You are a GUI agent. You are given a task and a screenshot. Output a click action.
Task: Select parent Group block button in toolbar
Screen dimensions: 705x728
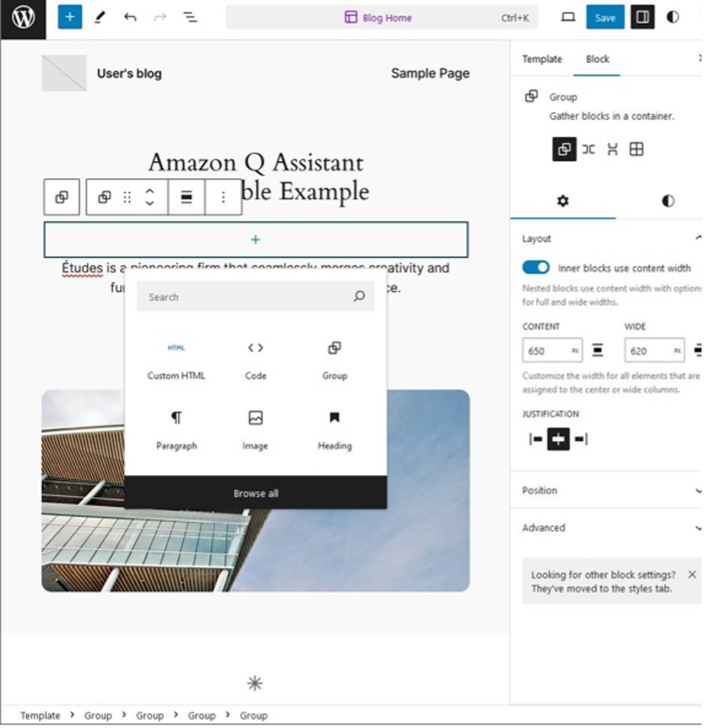62,197
